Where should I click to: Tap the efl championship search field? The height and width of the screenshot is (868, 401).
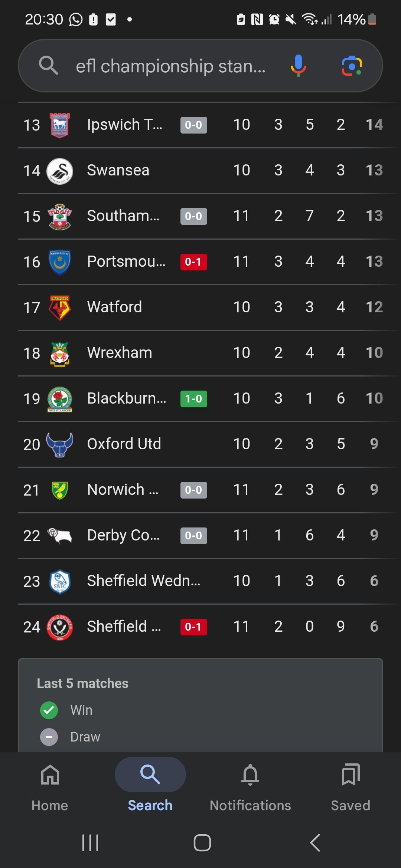pos(171,66)
